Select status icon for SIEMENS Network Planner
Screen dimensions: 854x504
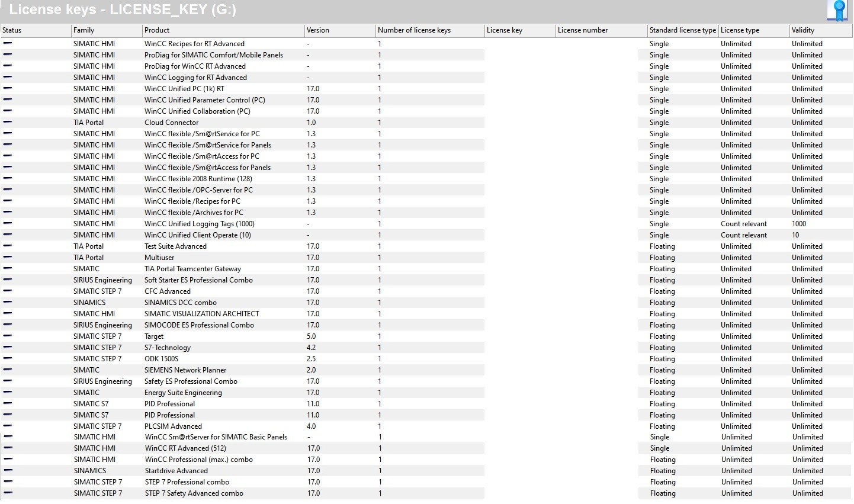pos(8,370)
